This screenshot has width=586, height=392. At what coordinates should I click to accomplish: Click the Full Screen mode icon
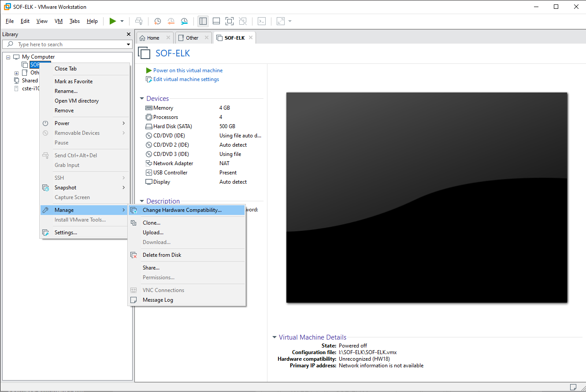(230, 21)
